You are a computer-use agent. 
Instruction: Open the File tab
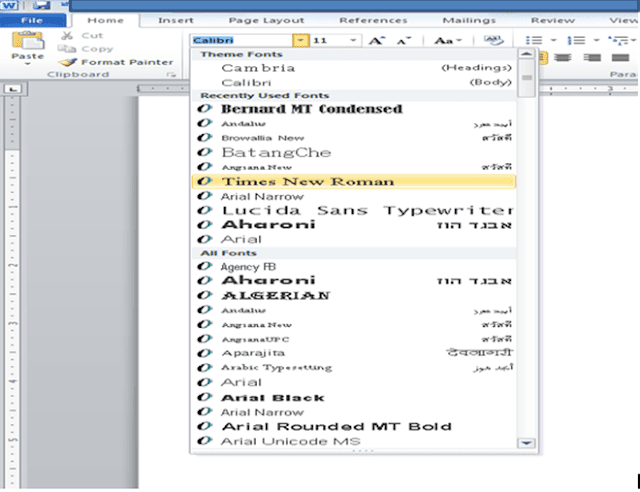click(x=32, y=20)
